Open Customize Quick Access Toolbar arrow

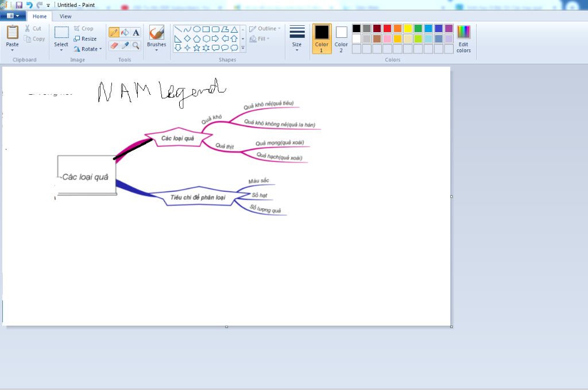(x=48, y=5)
